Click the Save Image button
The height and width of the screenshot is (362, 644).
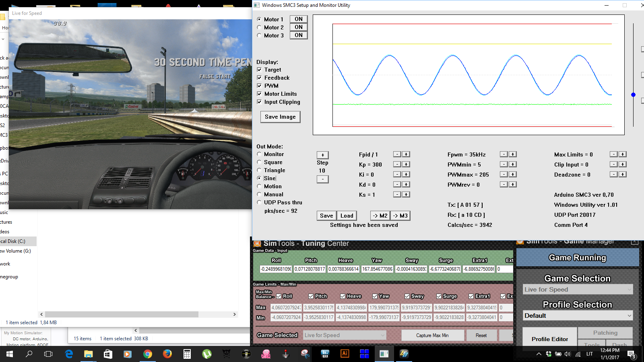[x=280, y=117]
